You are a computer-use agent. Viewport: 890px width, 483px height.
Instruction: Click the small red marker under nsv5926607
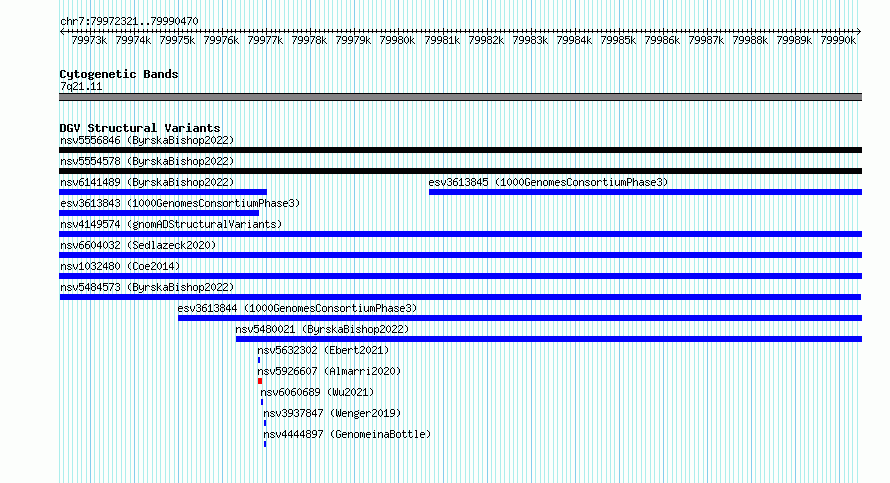(260, 381)
